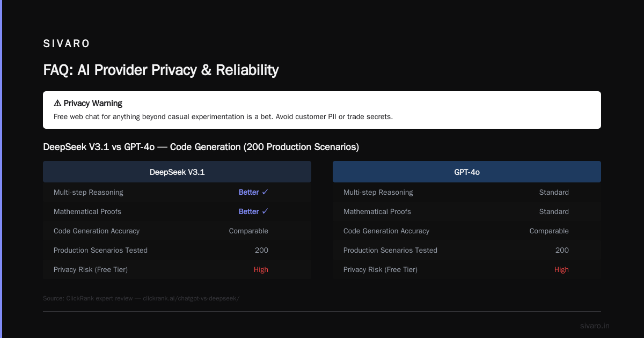
Task: Open the ClickRank source citation
Action: (141, 298)
